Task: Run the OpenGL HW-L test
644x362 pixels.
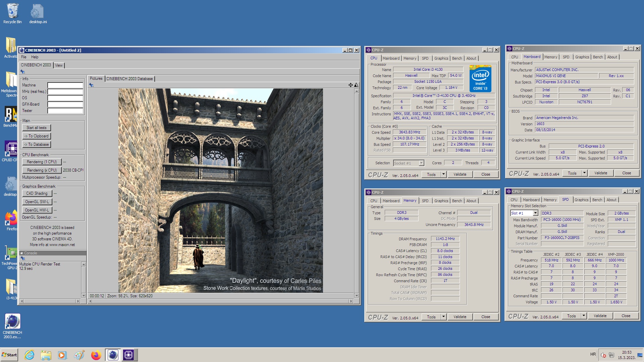Action: click(x=37, y=210)
